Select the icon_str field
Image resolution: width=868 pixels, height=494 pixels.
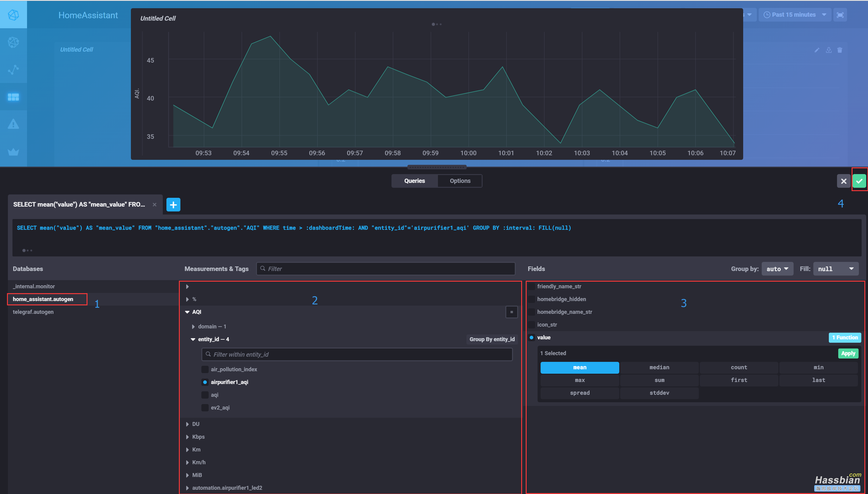pos(531,325)
